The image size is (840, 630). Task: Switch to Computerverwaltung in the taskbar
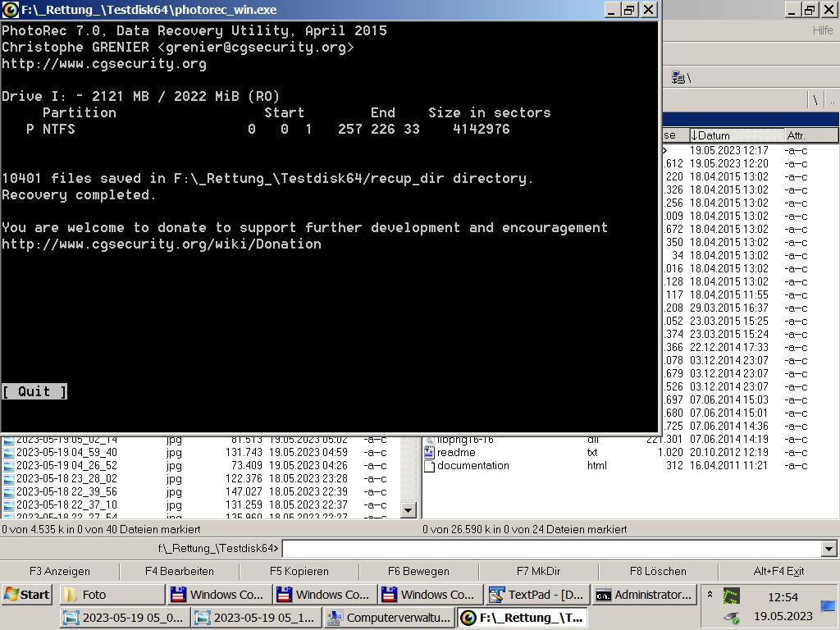389,618
